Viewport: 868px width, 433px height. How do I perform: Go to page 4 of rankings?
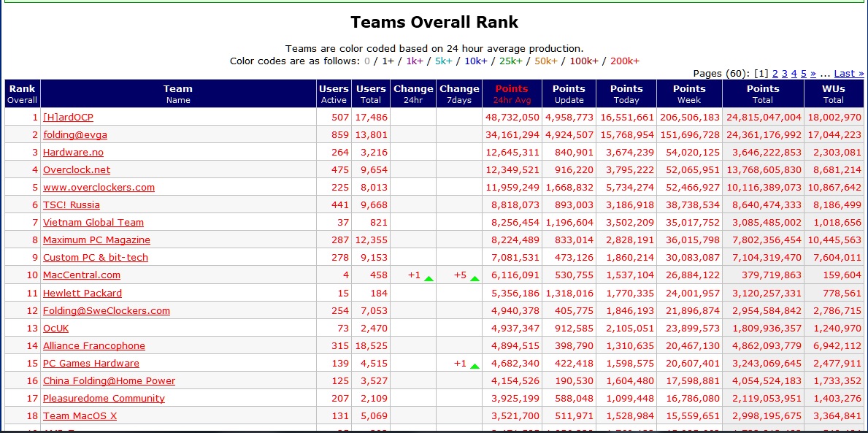pos(794,74)
